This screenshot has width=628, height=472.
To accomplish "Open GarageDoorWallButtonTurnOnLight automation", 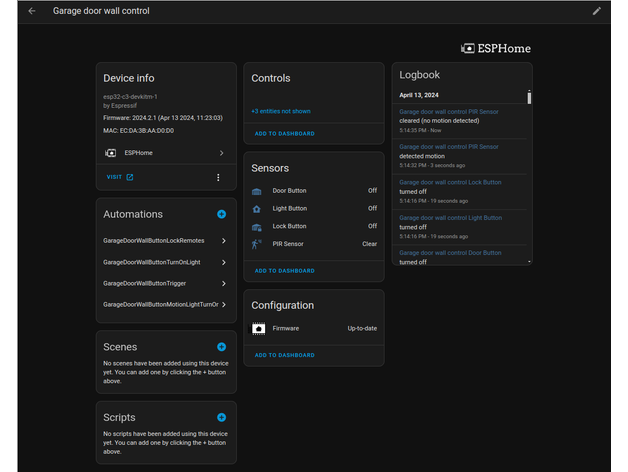I will pyautogui.click(x=165, y=262).
